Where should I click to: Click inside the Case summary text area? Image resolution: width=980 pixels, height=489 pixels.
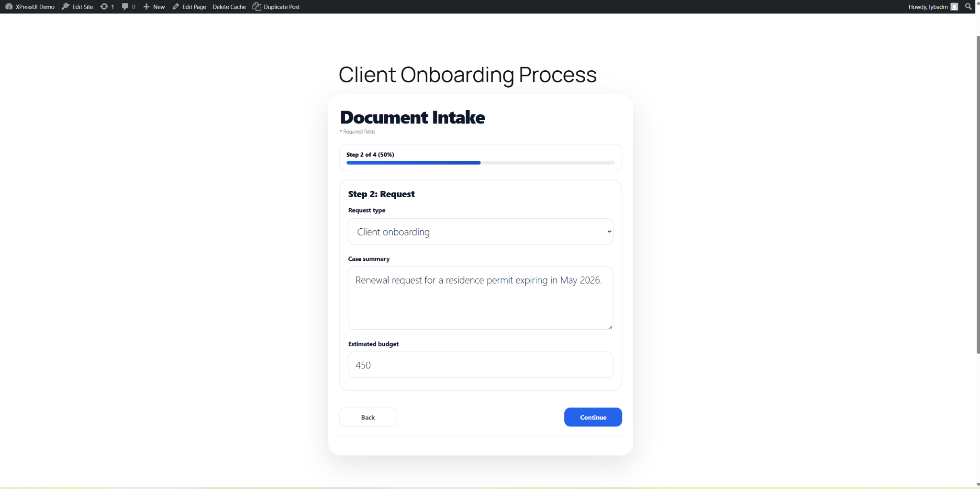pos(480,298)
